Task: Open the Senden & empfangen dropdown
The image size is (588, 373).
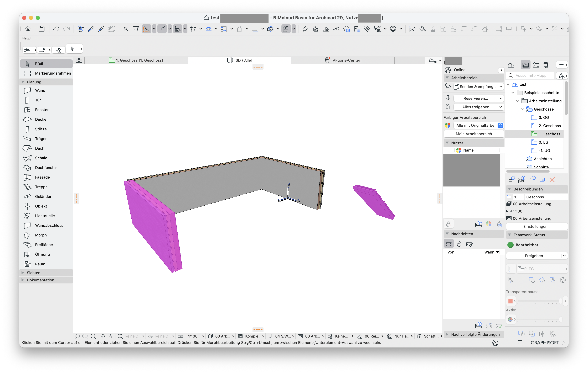Action: click(x=501, y=87)
